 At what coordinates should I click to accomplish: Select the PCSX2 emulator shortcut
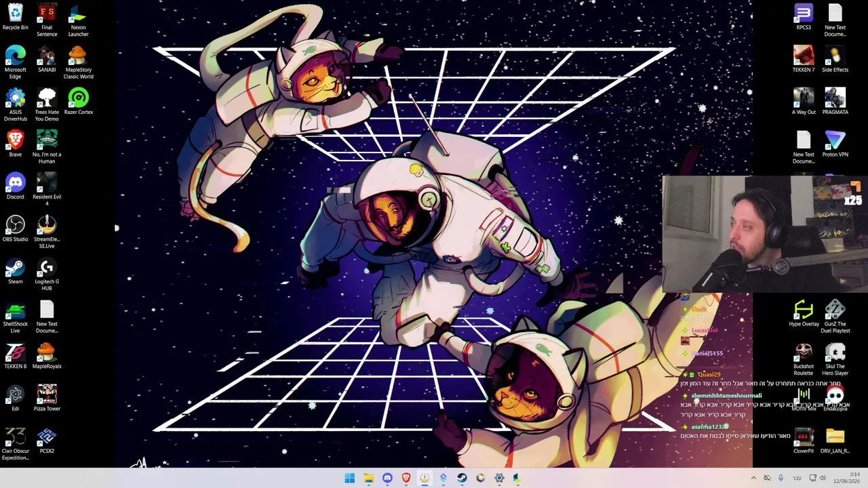[x=47, y=441]
